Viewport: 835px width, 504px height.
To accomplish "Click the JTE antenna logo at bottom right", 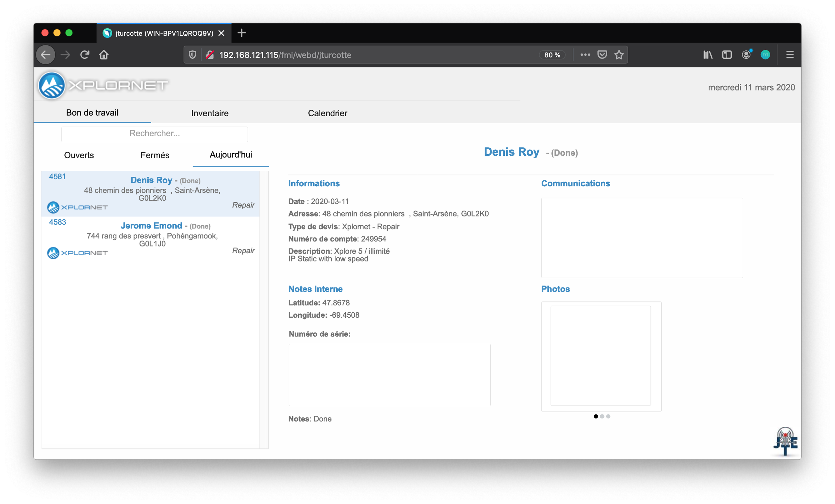I will 785,442.
